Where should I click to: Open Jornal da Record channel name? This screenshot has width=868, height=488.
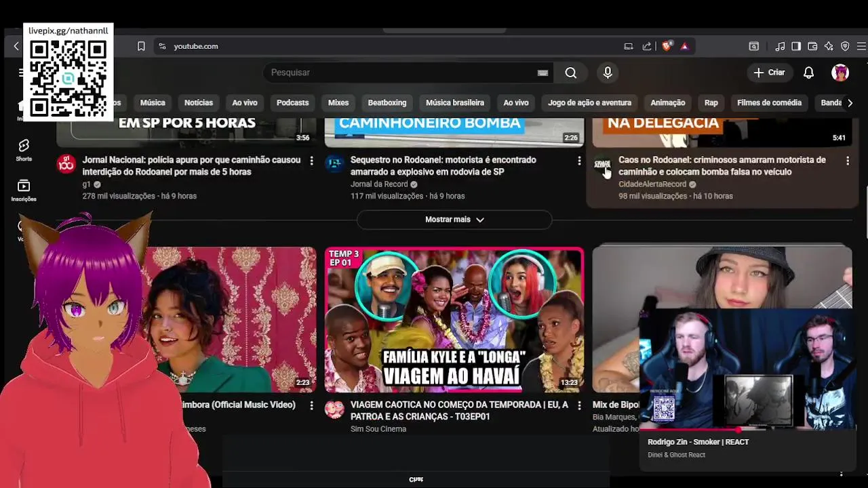(x=379, y=184)
